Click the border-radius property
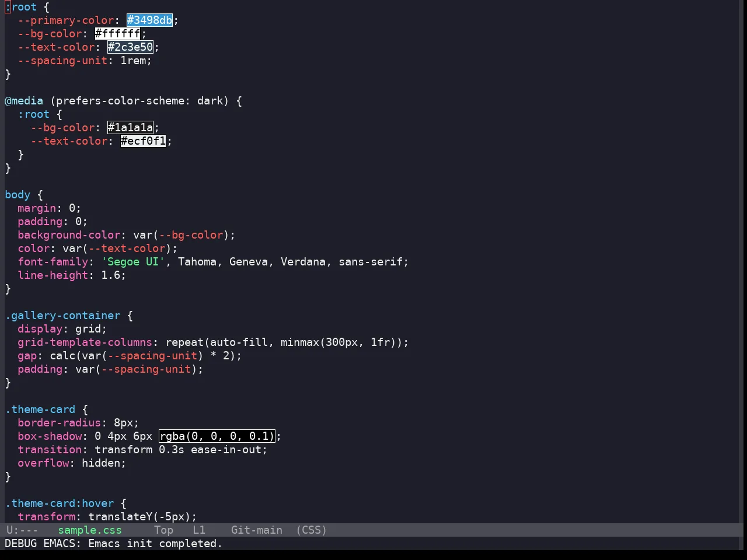Image resolution: width=747 pixels, height=560 pixels. click(x=60, y=423)
